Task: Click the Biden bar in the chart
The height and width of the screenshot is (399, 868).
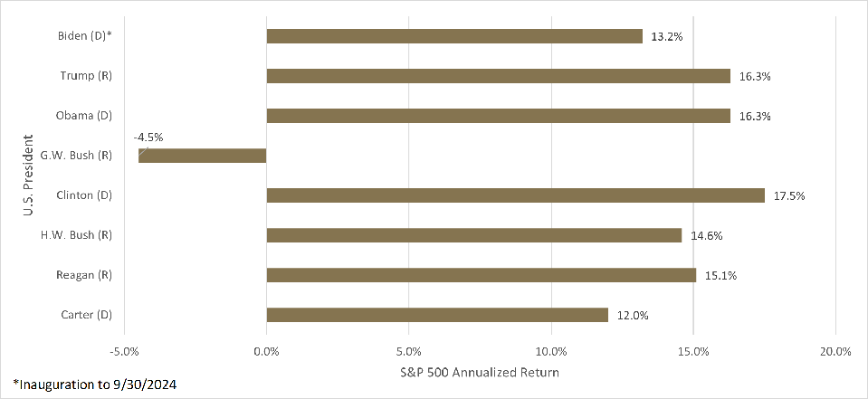Action: [x=454, y=36]
